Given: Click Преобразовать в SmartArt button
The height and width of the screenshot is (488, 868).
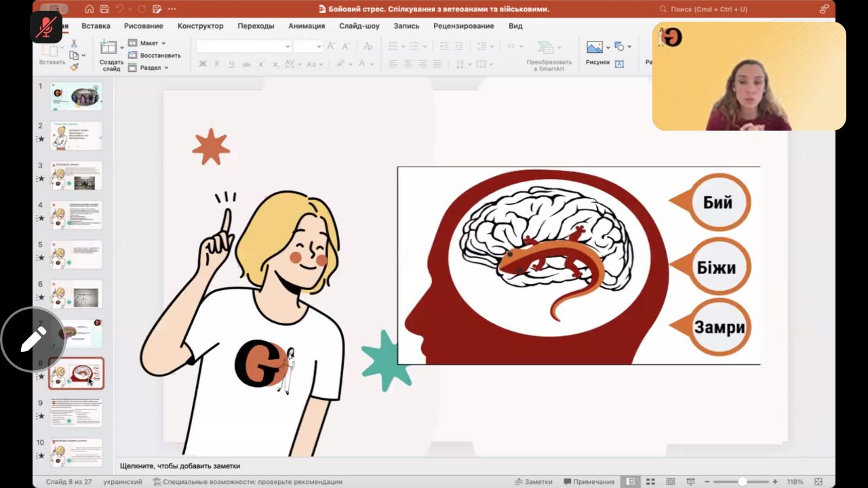Looking at the screenshot, I should coord(549,56).
